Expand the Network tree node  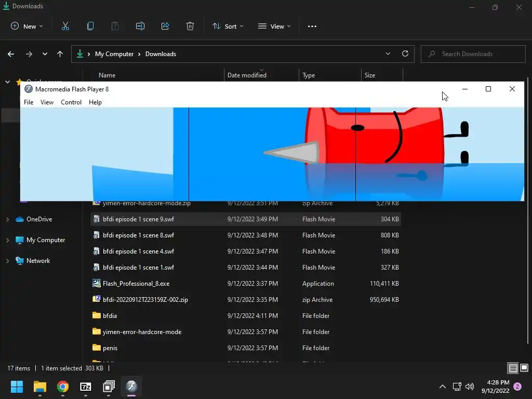(7, 261)
